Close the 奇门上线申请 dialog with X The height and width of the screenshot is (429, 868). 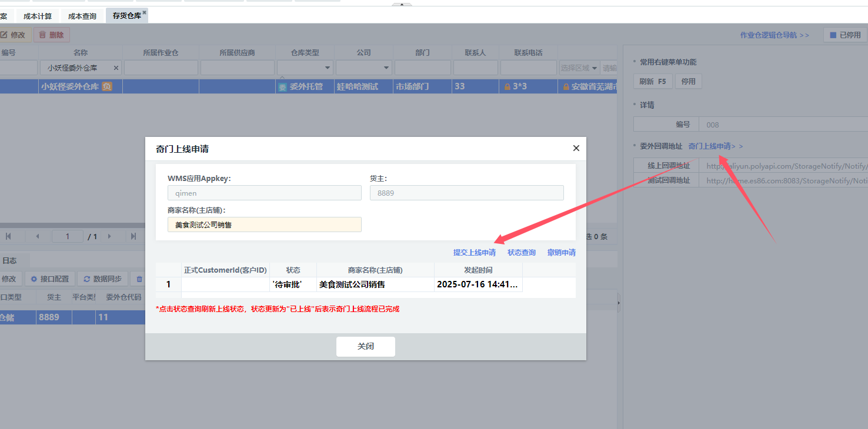tap(576, 149)
